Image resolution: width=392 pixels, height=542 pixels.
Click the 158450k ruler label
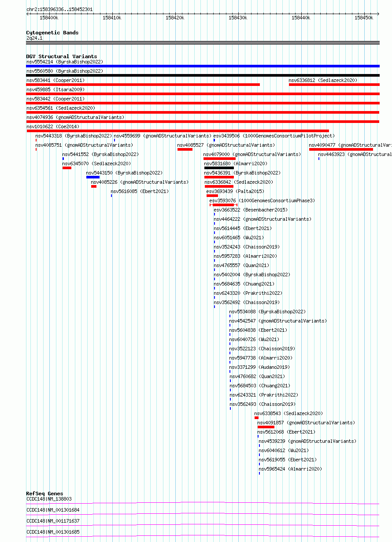[364, 18]
